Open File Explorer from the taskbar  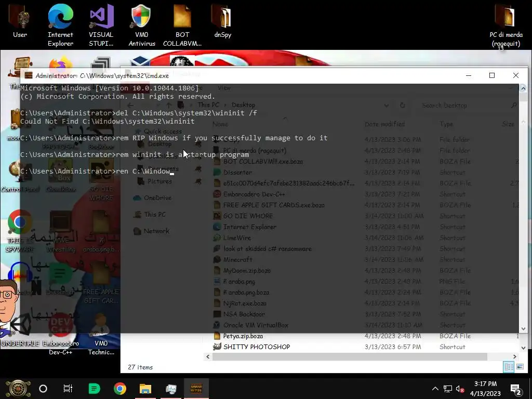coord(145,389)
